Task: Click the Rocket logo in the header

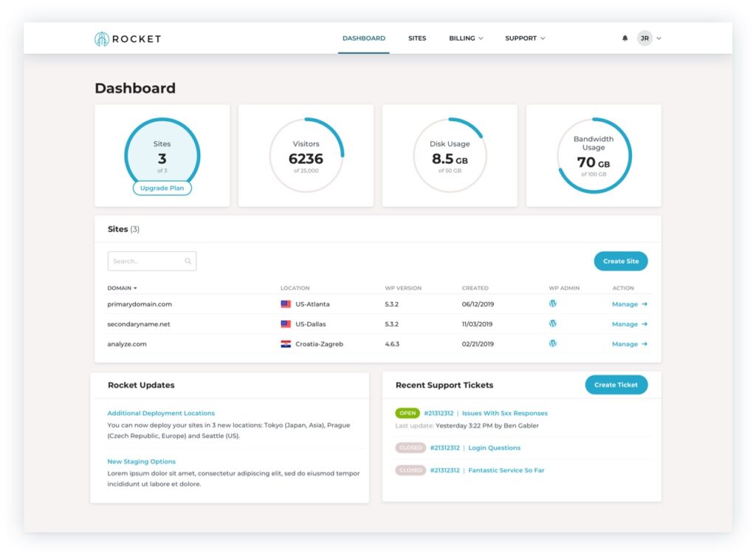Action: coord(127,38)
